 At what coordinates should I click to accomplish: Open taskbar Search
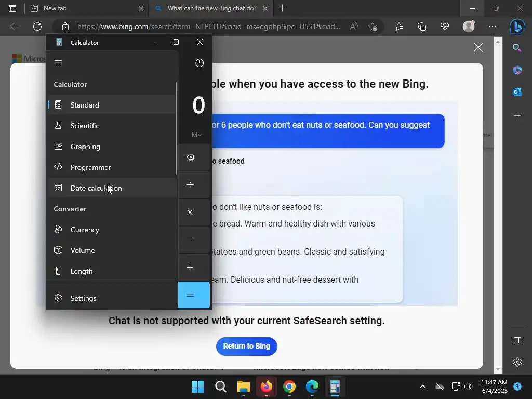pos(220,387)
